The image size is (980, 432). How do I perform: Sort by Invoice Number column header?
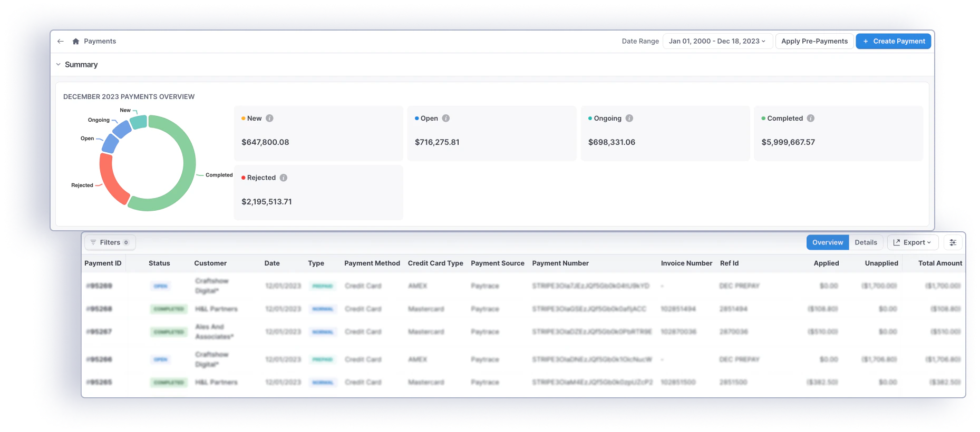(x=686, y=263)
